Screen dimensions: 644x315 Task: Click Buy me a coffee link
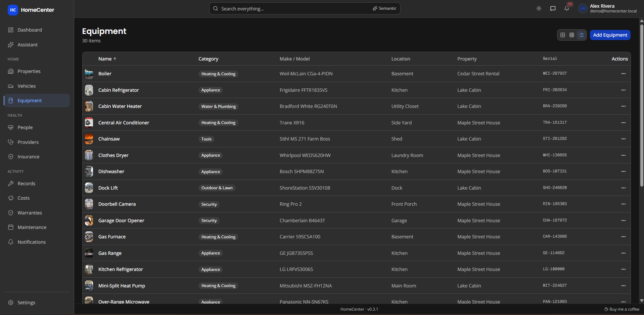622,309
